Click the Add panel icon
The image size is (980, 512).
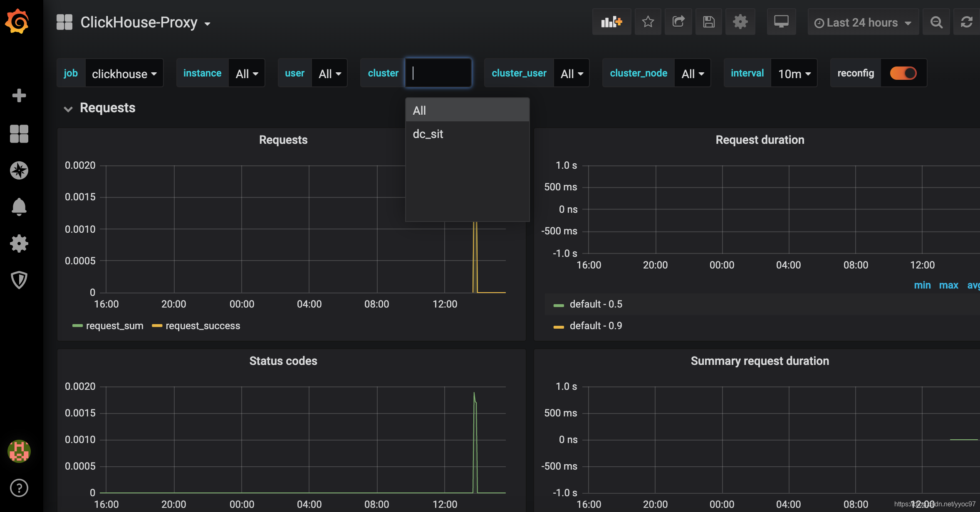coord(611,22)
